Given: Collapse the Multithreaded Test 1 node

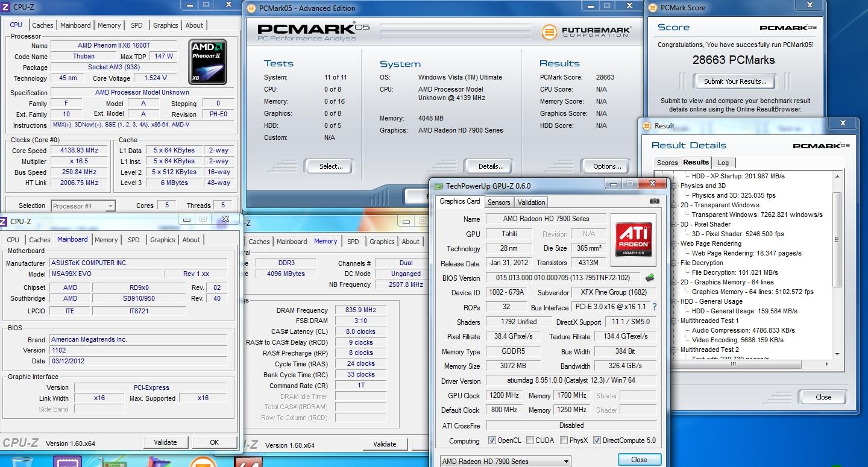Looking at the screenshot, I should [x=675, y=321].
